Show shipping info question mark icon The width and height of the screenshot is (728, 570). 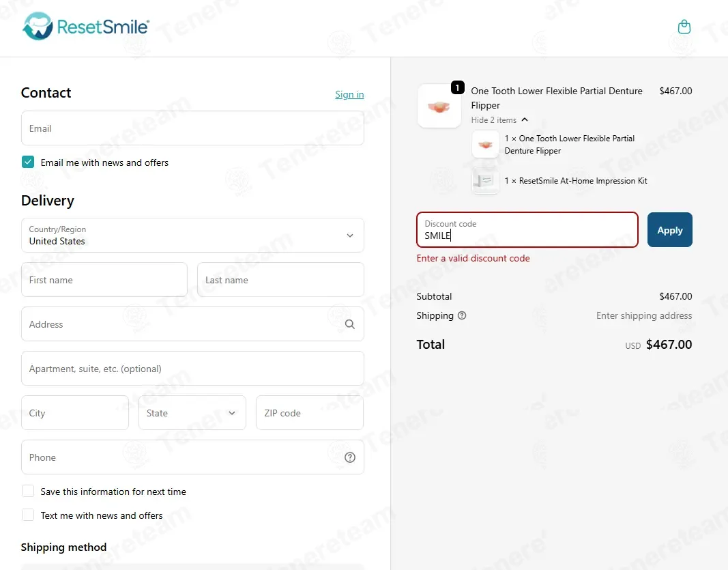(461, 315)
